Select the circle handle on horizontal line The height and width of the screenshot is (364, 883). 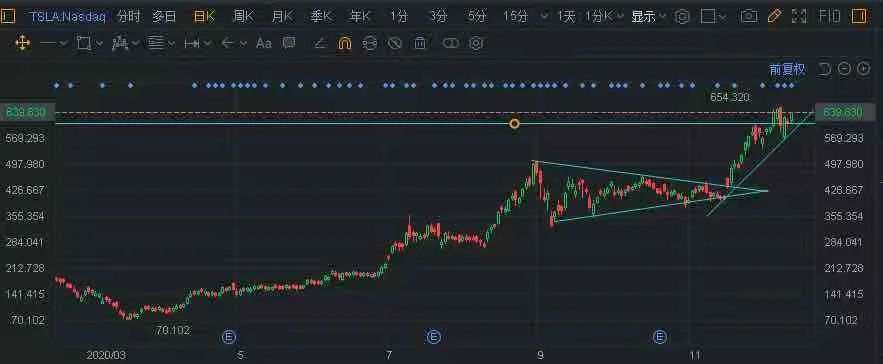coord(514,123)
